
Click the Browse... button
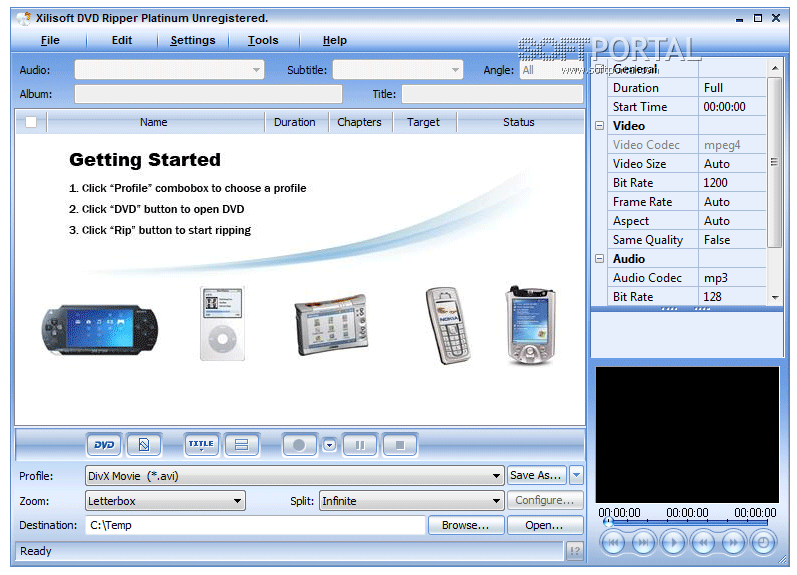pyautogui.click(x=466, y=525)
